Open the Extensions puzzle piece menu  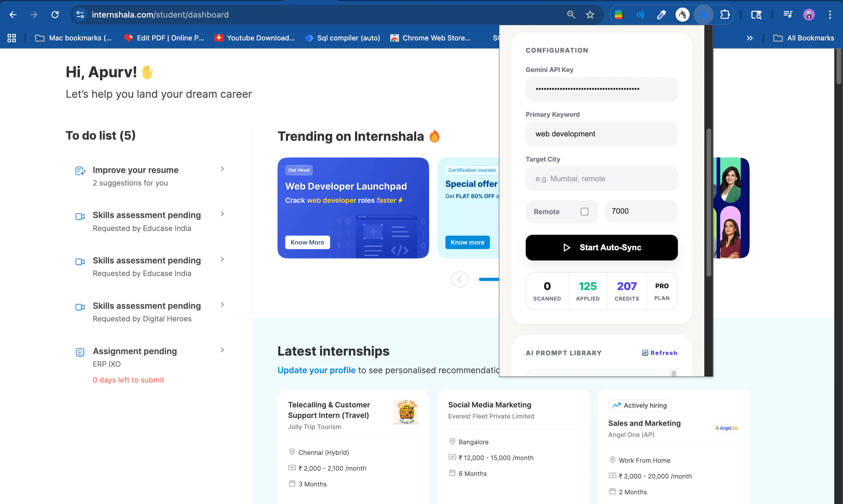tap(725, 15)
